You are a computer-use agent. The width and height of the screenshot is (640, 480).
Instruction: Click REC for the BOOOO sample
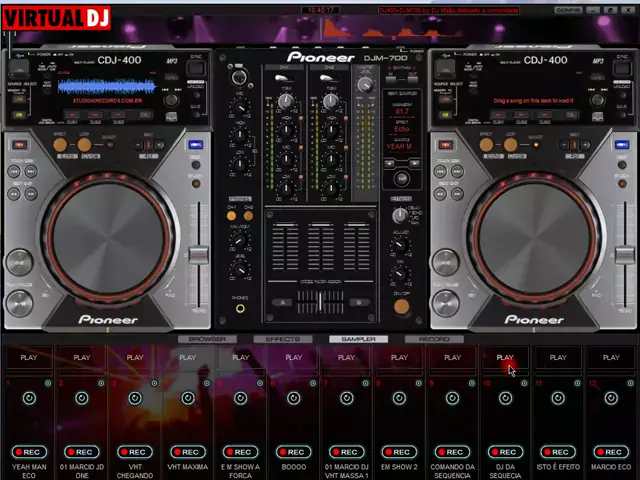pos(293,452)
